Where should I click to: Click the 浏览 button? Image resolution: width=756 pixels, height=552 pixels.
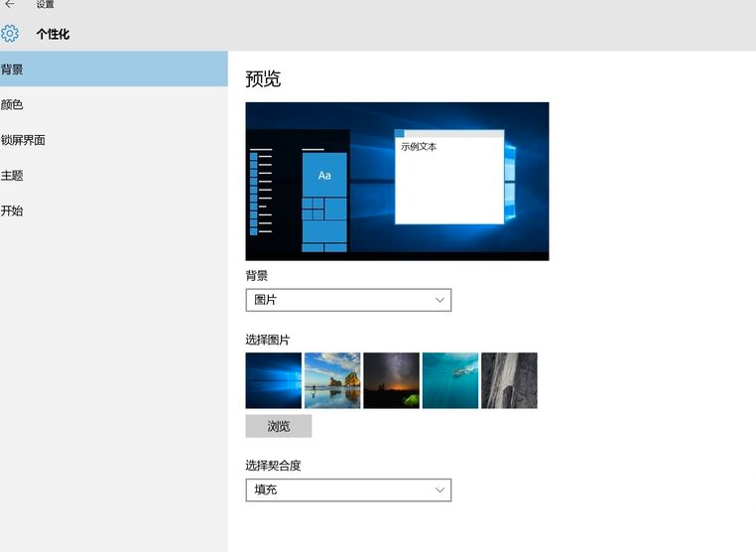(x=279, y=426)
